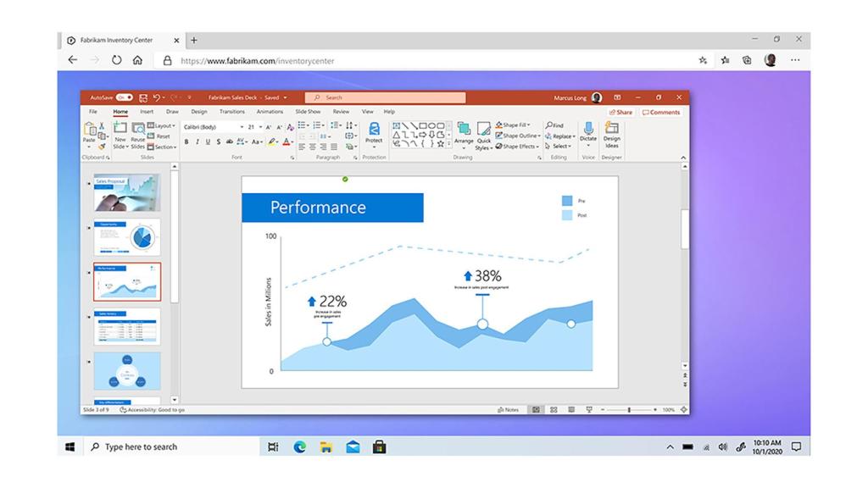Toggle Bold formatting
Screen dimensions: 868x488
coord(186,142)
